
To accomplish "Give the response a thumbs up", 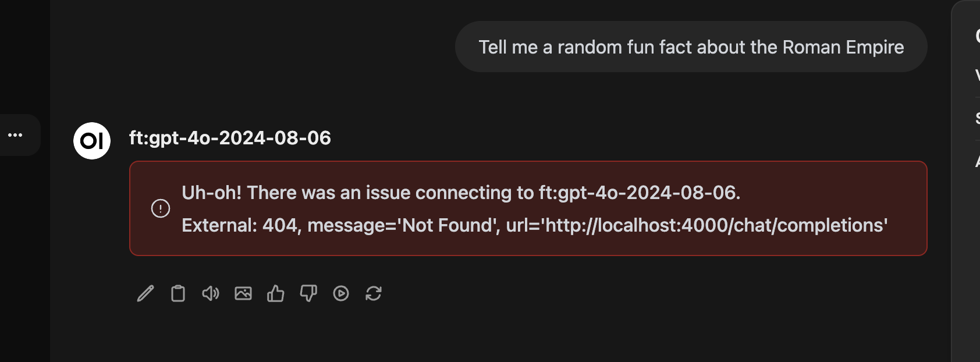I will 276,294.
